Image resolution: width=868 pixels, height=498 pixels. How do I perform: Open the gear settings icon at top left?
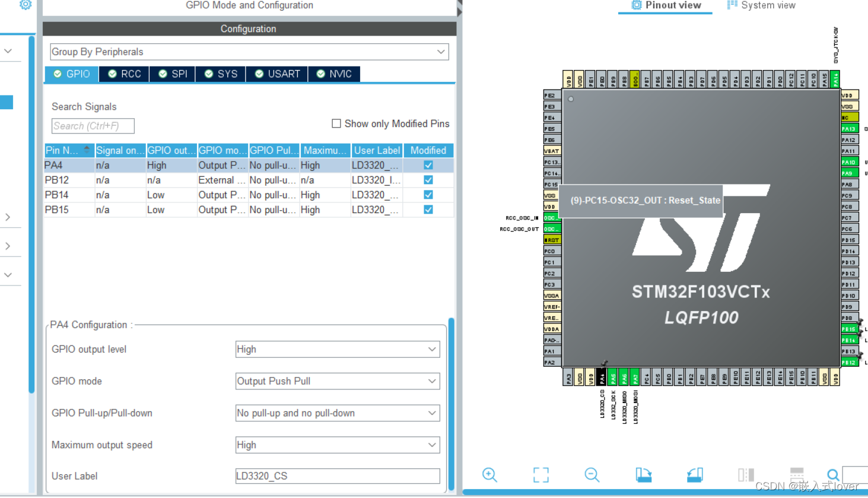tap(25, 5)
